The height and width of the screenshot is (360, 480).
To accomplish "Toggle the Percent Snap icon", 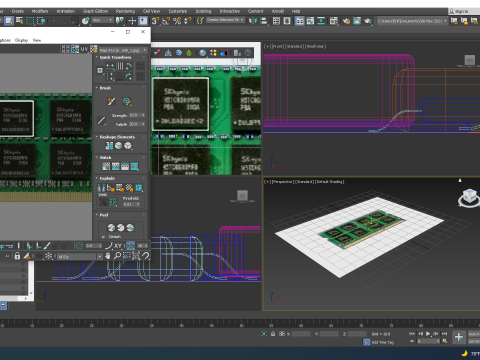I will [x=177, y=21].
